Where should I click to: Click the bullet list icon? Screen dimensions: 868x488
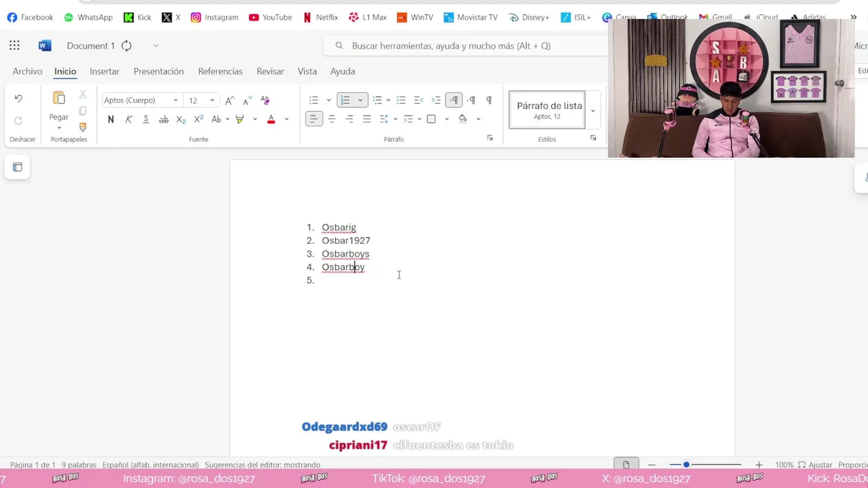tap(313, 100)
